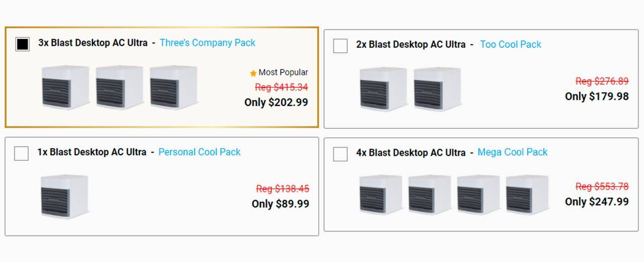Click the Most Popular star icon

tap(253, 73)
